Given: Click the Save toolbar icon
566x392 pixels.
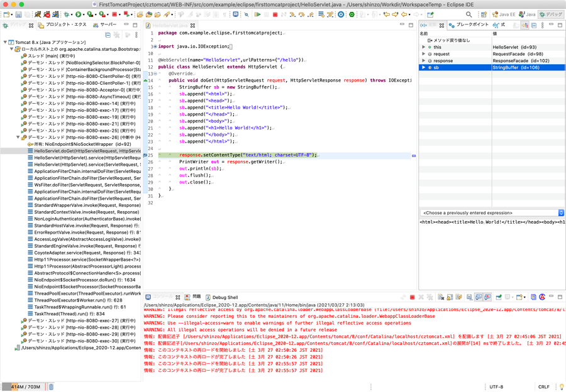Looking at the screenshot, I should [18, 14].
